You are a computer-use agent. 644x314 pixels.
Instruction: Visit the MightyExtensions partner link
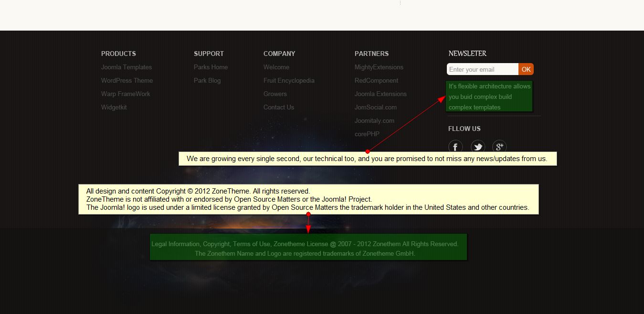379,67
